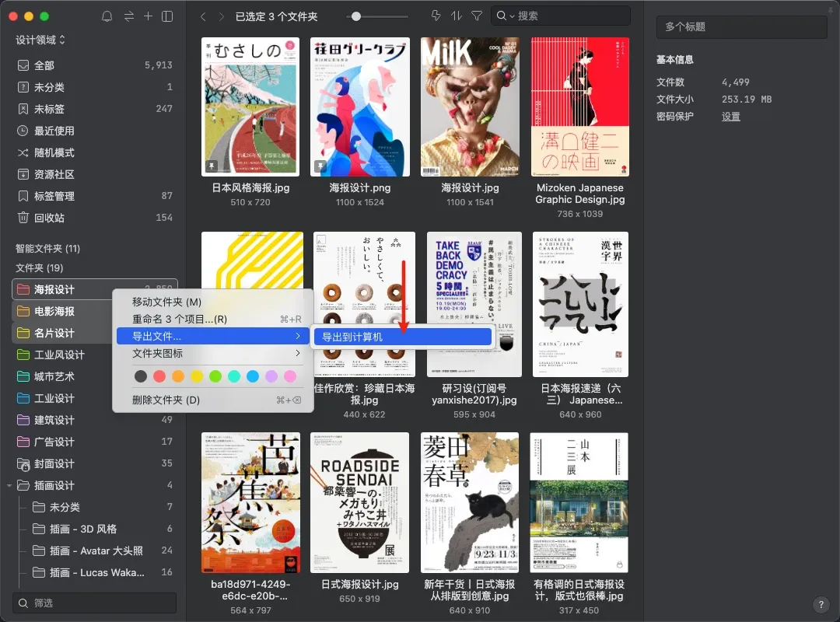This screenshot has width=840, height=622.
Task: Focus the 搜索 search field
Action: 560,16
